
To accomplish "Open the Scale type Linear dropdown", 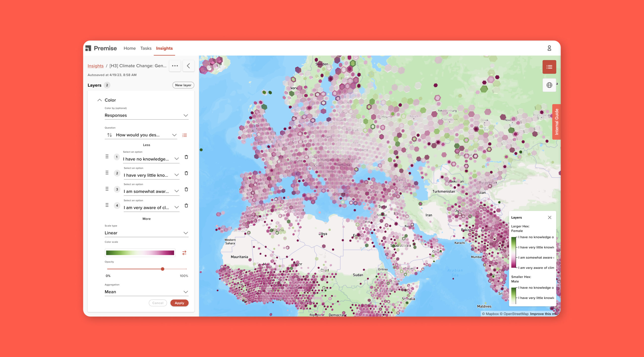I will coord(146,233).
